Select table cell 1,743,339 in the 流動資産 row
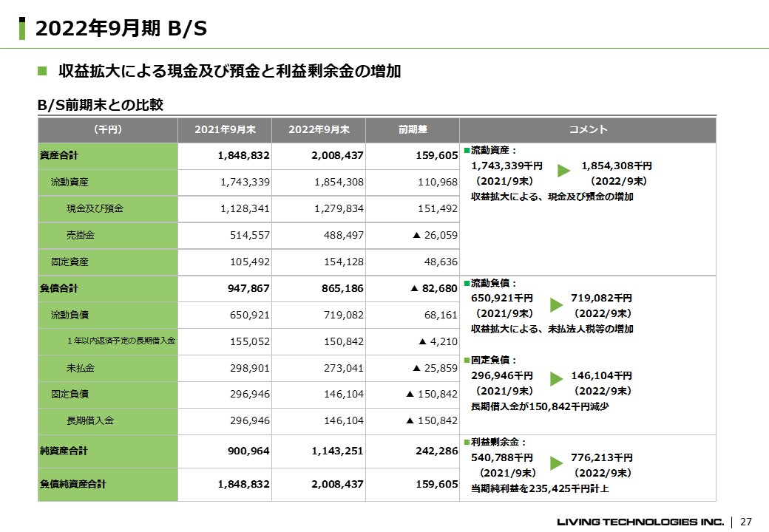 245,183
